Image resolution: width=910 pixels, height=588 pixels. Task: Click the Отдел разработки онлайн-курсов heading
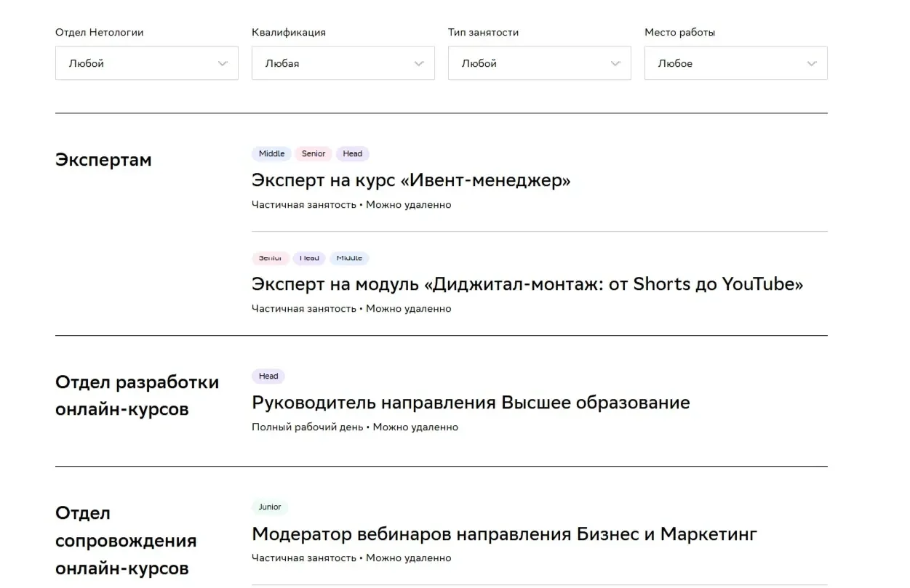[137, 395]
